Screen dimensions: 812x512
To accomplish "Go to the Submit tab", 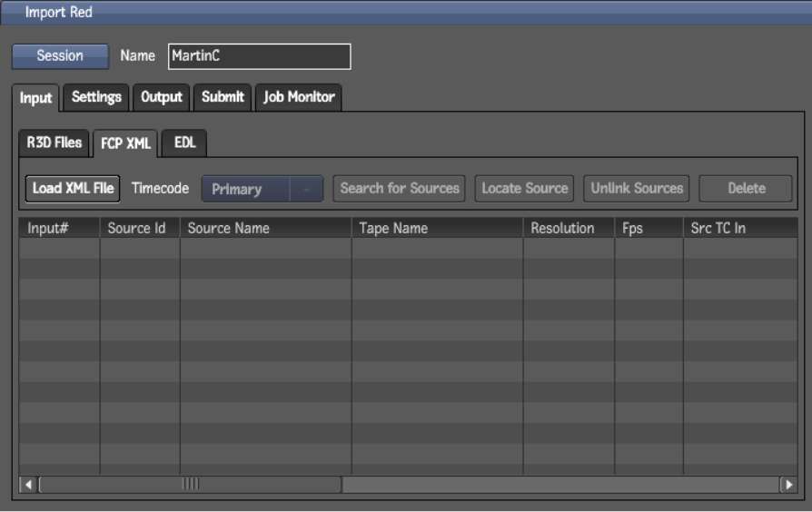I will (x=223, y=97).
